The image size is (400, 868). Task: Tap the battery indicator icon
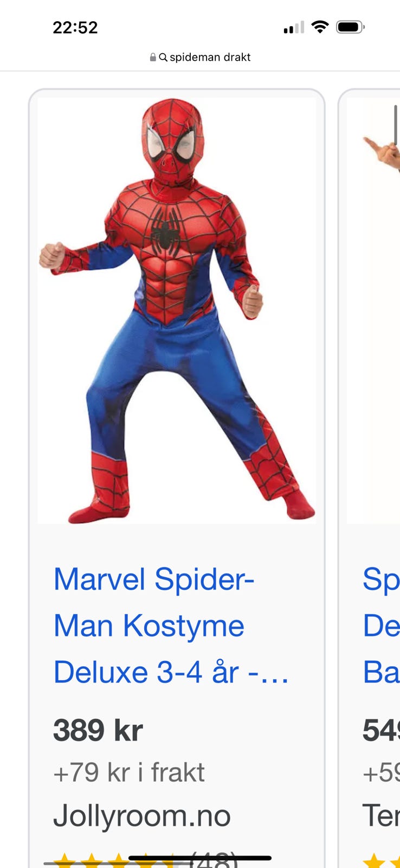click(x=350, y=27)
